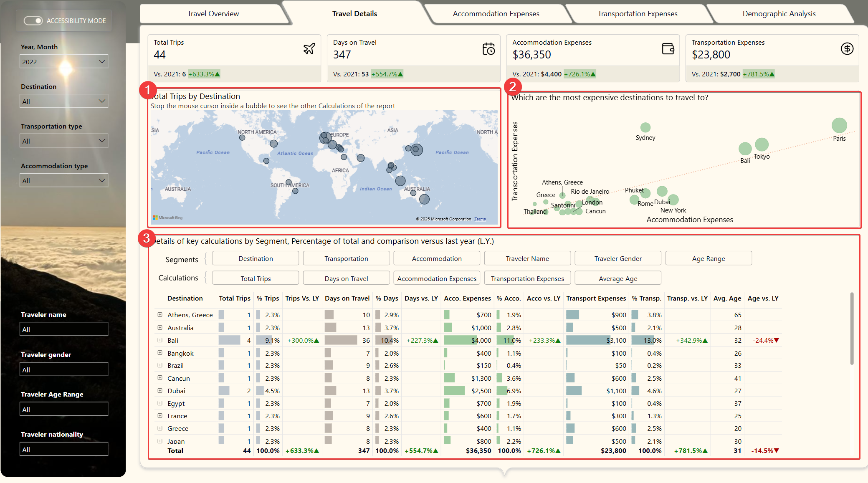
Task: Expand the Brazil table row
Action: coord(160,365)
